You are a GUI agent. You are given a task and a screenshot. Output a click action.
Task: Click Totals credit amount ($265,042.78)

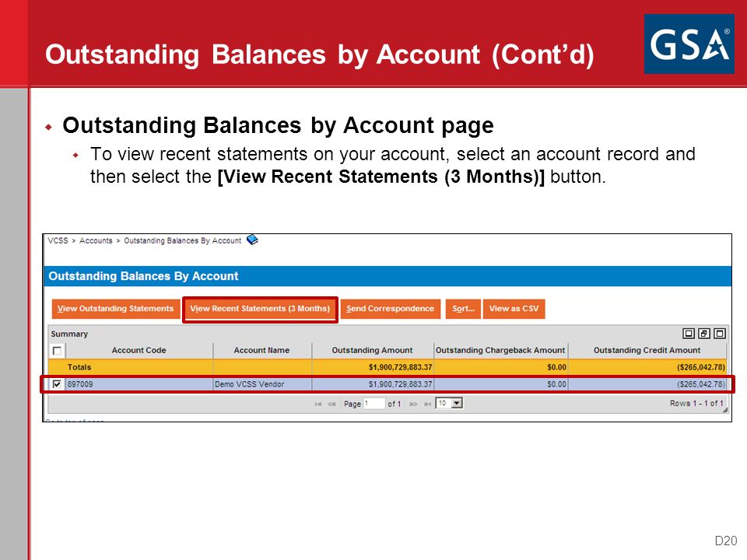(x=701, y=367)
